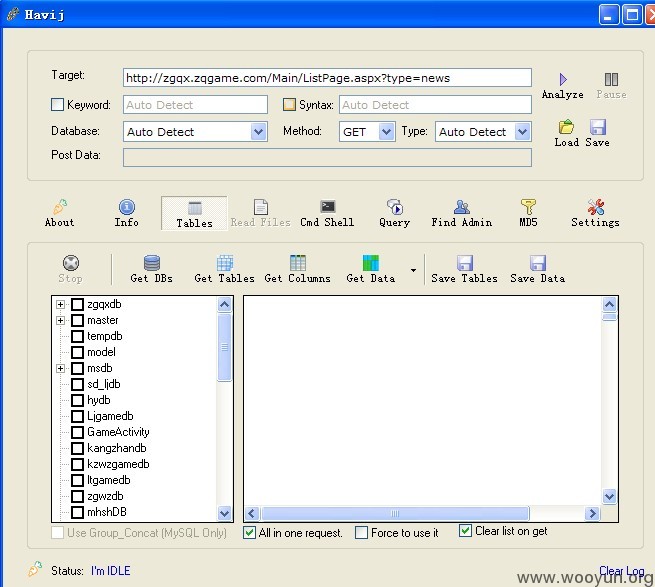This screenshot has height=587, width=655.
Task: Open the Read Files icon
Action: [261, 207]
